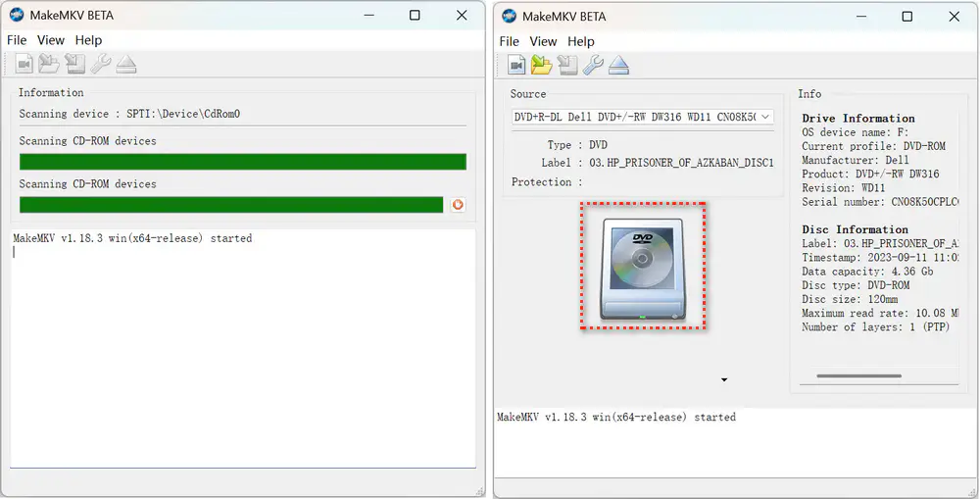The width and height of the screenshot is (980, 499).
Task: Open Preferences wrench icon in right window
Action: coord(593,65)
